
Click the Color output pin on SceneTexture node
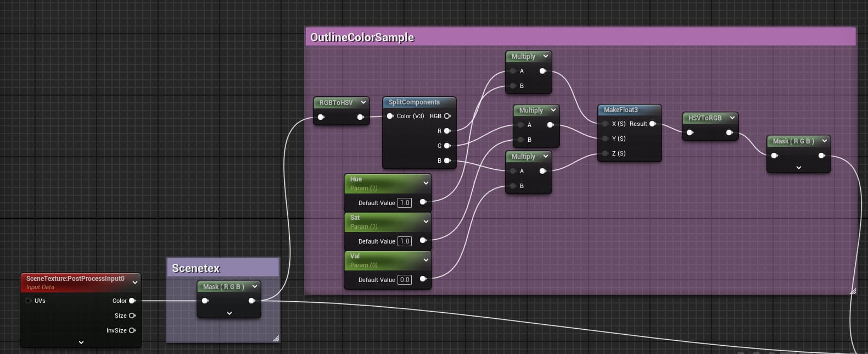(132, 301)
